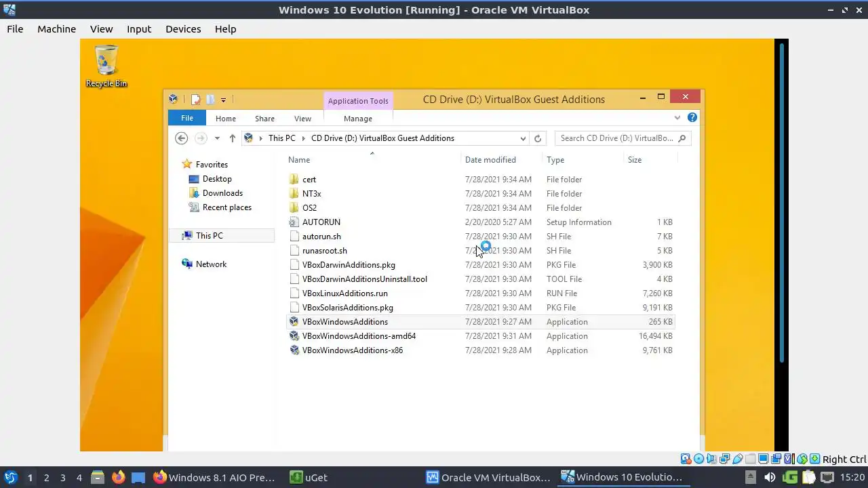Click the optical disc status icon
868x488 pixels.
pyautogui.click(x=698, y=459)
